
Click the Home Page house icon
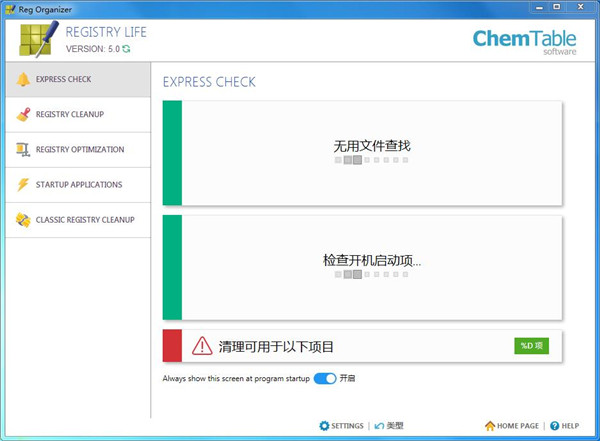(x=490, y=426)
